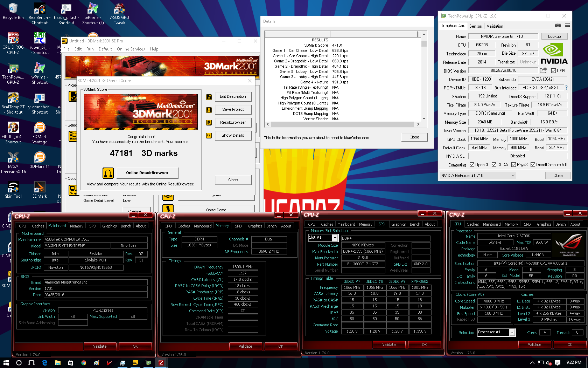Open the RealBench shortcut desktop icon
The height and width of the screenshot is (368, 588).
tap(40, 14)
